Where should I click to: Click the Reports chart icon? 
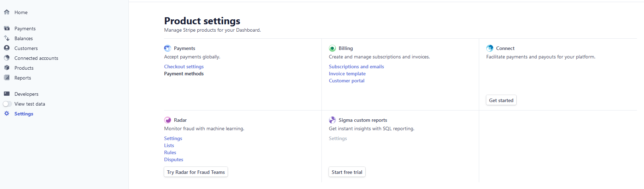pyautogui.click(x=7, y=77)
